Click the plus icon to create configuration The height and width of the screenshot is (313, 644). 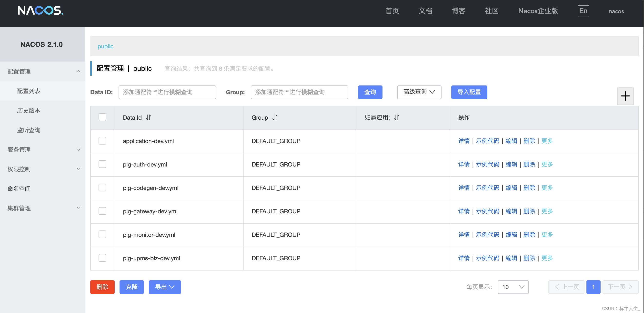[625, 96]
